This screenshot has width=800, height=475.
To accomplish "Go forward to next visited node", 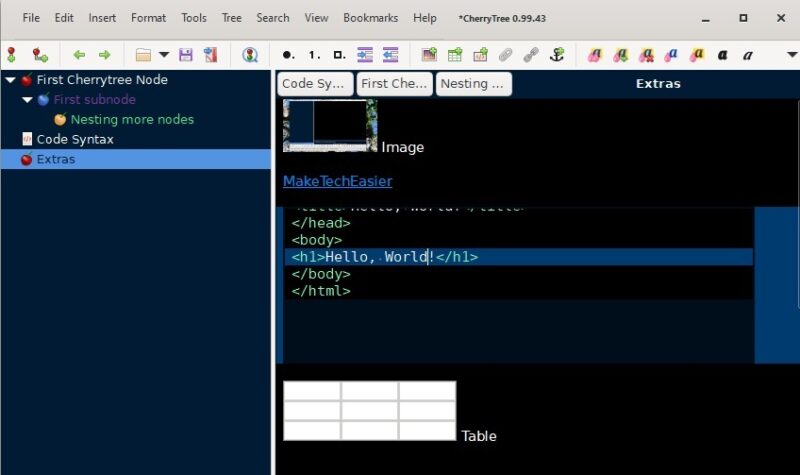I will pyautogui.click(x=105, y=55).
